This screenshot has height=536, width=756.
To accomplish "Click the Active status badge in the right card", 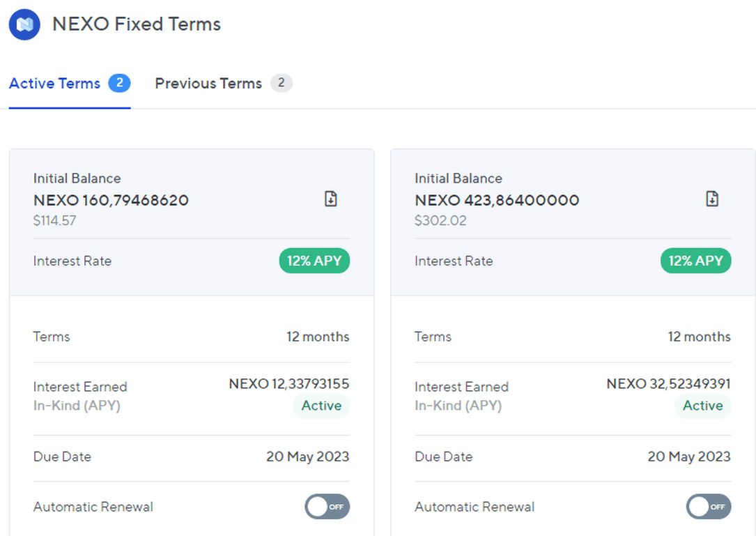I will coord(702,406).
